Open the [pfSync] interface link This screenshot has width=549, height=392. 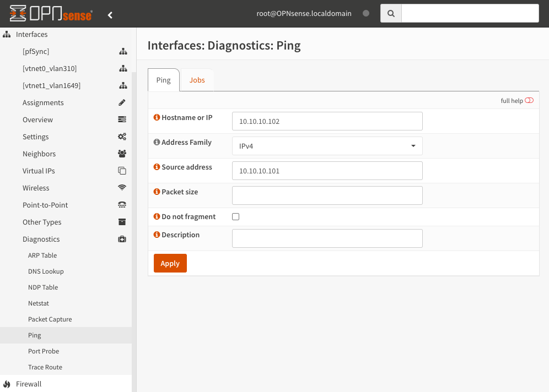[36, 51]
